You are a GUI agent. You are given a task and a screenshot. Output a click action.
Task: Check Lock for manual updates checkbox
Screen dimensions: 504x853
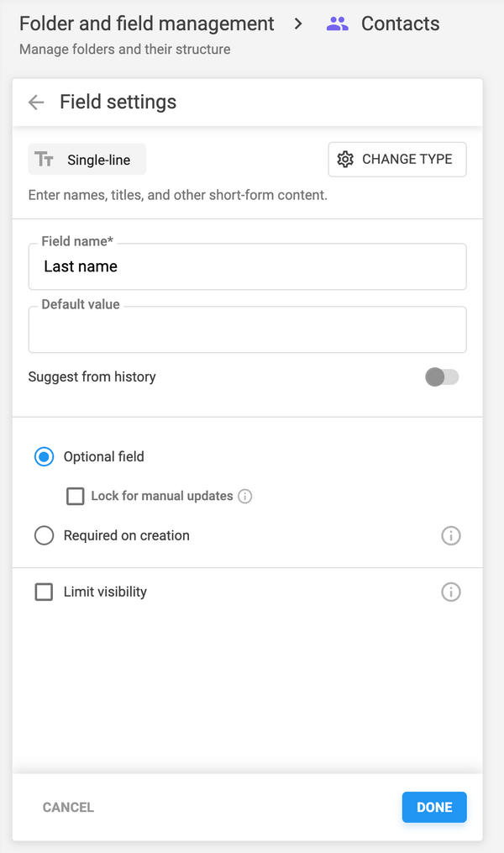point(76,497)
